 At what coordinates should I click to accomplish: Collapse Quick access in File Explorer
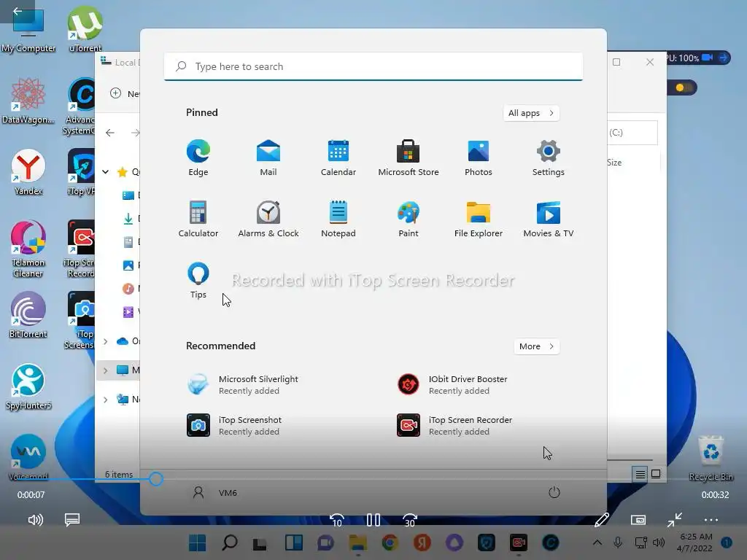click(106, 172)
